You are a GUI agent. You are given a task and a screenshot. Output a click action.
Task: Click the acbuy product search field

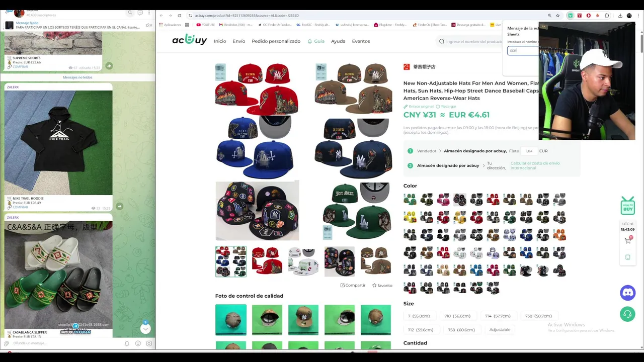point(470,41)
